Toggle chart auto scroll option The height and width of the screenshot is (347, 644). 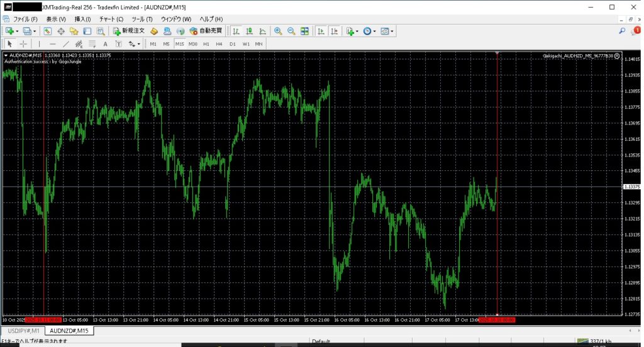click(321, 31)
